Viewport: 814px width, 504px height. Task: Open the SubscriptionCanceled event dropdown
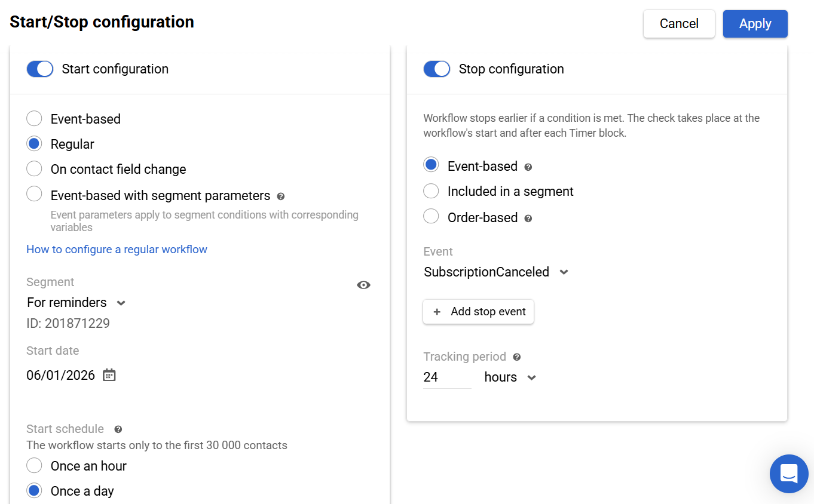coord(563,272)
